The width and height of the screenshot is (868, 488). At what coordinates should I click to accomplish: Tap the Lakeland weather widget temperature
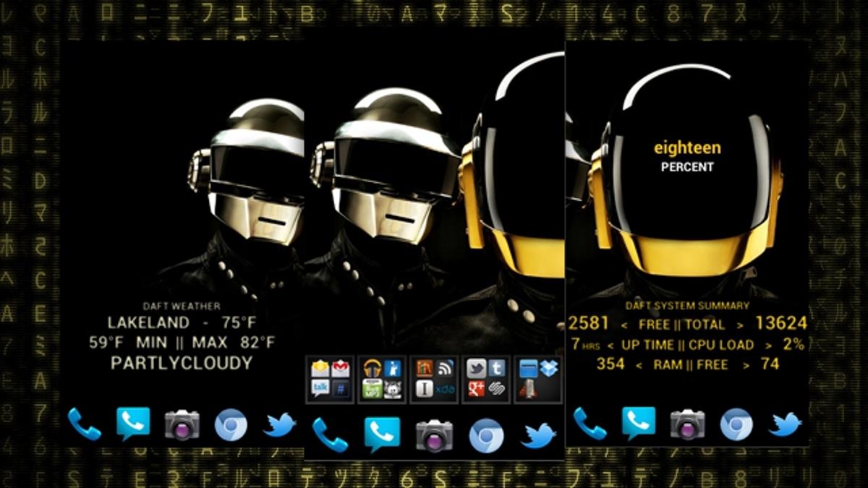182,323
